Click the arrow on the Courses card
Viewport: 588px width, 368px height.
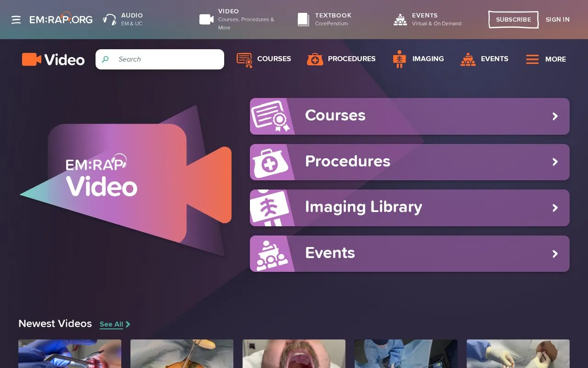tap(555, 116)
